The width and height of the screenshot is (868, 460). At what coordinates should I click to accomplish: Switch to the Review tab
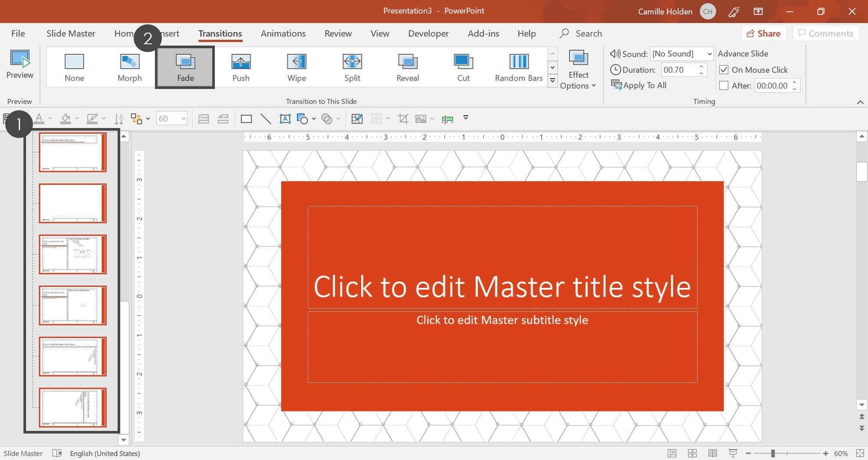click(x=338, y=33)
